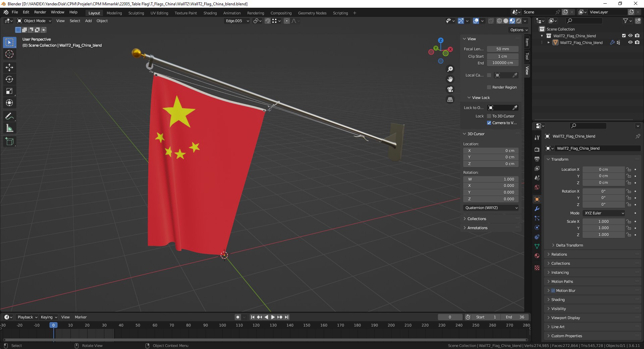Exclude collection from view layer checkbox

(624, 36)
